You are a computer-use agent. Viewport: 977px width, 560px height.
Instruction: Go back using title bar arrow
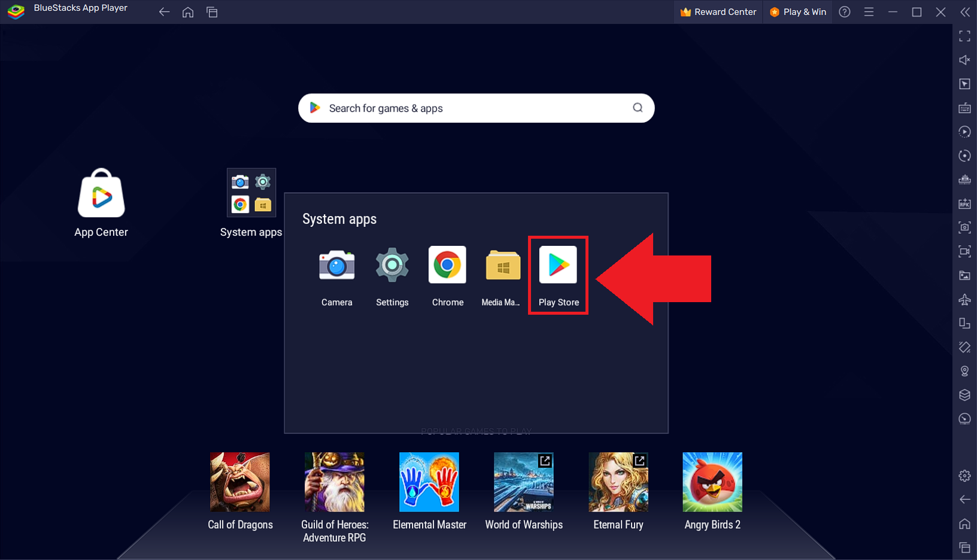point(164,12)
